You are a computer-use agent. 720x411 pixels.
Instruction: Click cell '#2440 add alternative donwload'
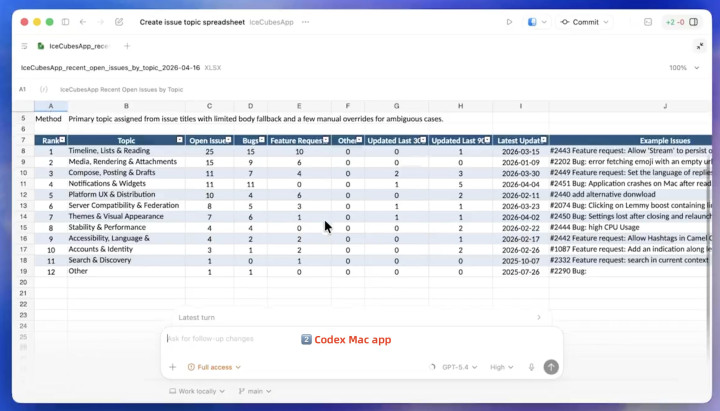[630, 195]
